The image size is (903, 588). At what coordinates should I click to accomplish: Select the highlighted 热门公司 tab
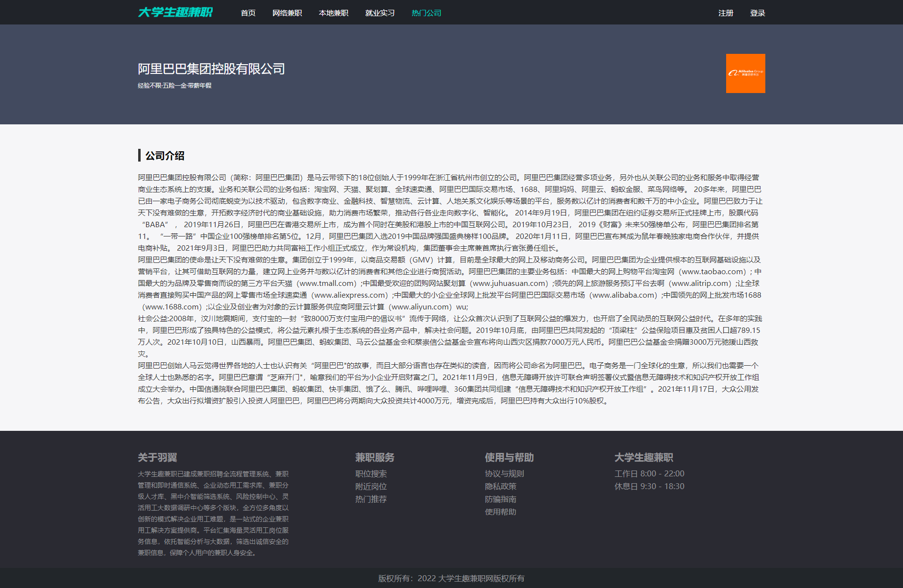(x=426, y=13)
